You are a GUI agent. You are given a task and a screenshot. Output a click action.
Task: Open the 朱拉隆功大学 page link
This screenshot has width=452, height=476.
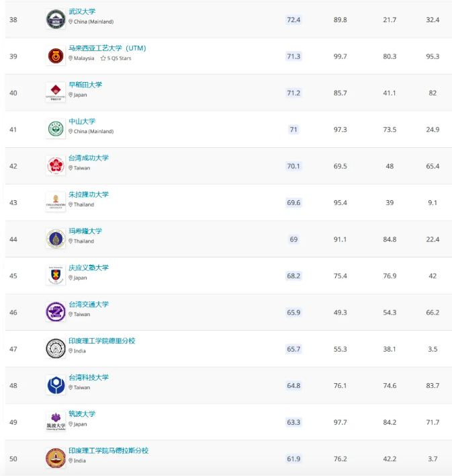pyautogui.click(x=89, y=194)
